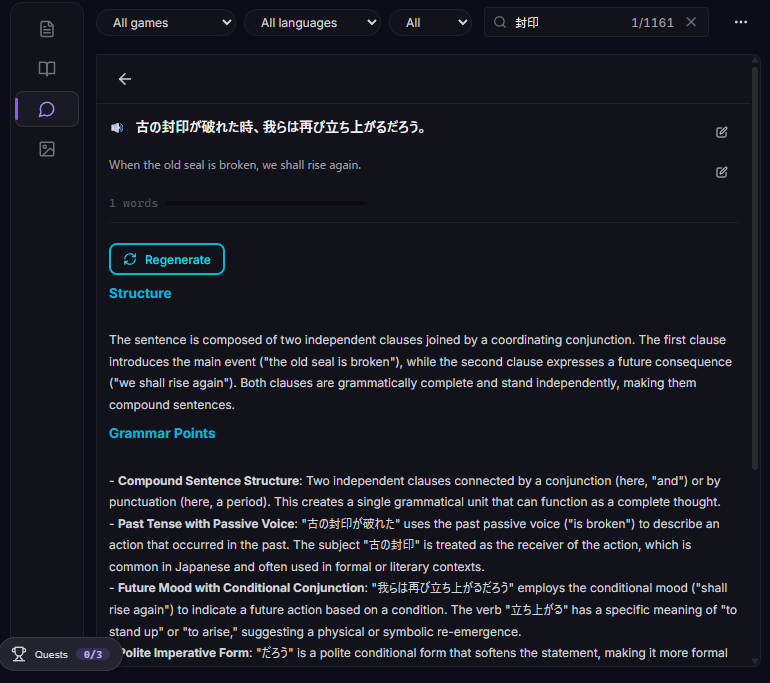
Task: Click 'Compound Sentence Structure' bold text
Action: (x=209, y=481)
